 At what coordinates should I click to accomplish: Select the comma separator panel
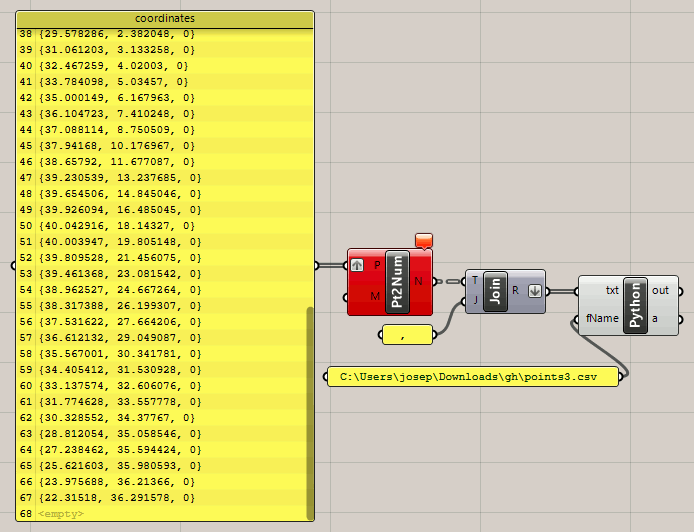coord(407,335)
